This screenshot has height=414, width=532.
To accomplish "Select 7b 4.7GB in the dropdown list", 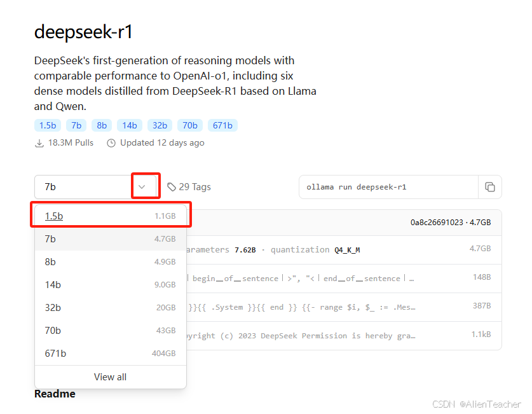I will tap(110, 239).
